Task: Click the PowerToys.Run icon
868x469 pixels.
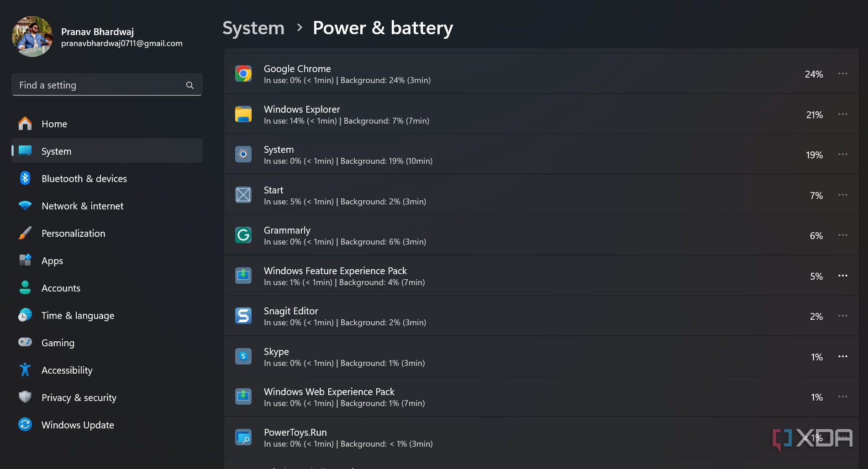Action: pyautogui.click(x=243, y=437)
